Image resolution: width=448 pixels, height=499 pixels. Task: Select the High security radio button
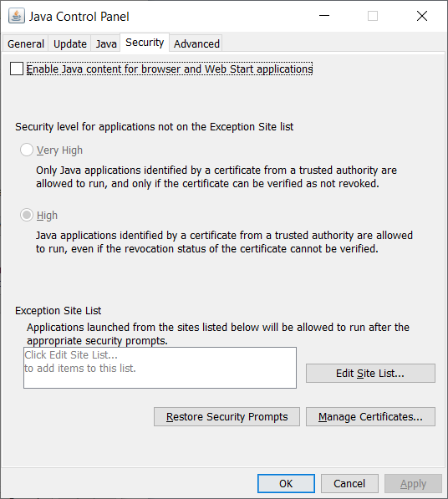click(x=27, y=215)
